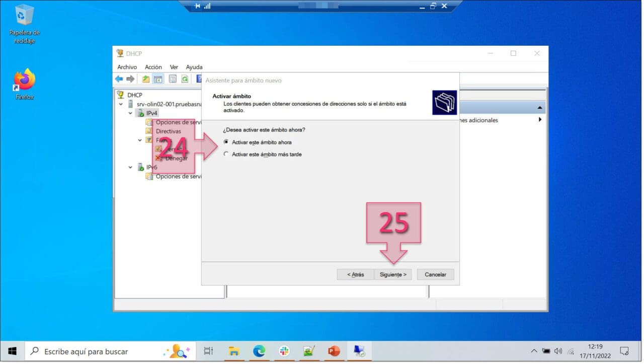Screen dimensions: 644x364
Task: Click the Properties toolbar icon
Action: coord(173,79)
